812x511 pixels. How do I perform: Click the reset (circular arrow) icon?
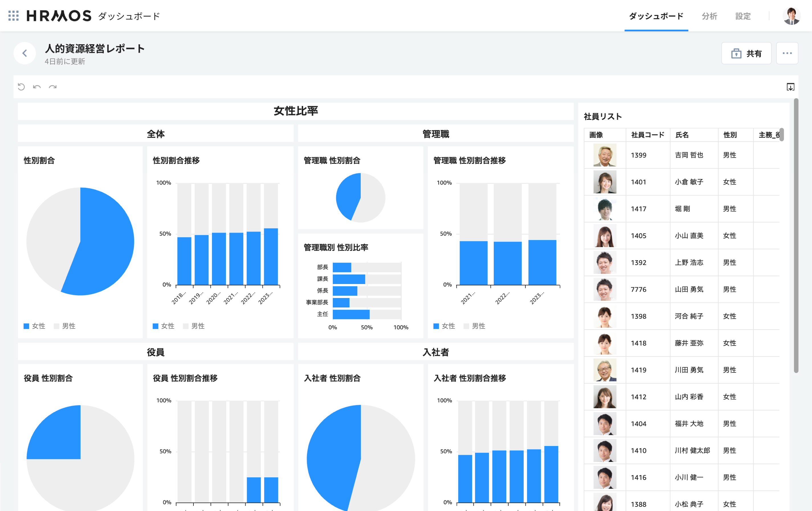coord(21,87)
